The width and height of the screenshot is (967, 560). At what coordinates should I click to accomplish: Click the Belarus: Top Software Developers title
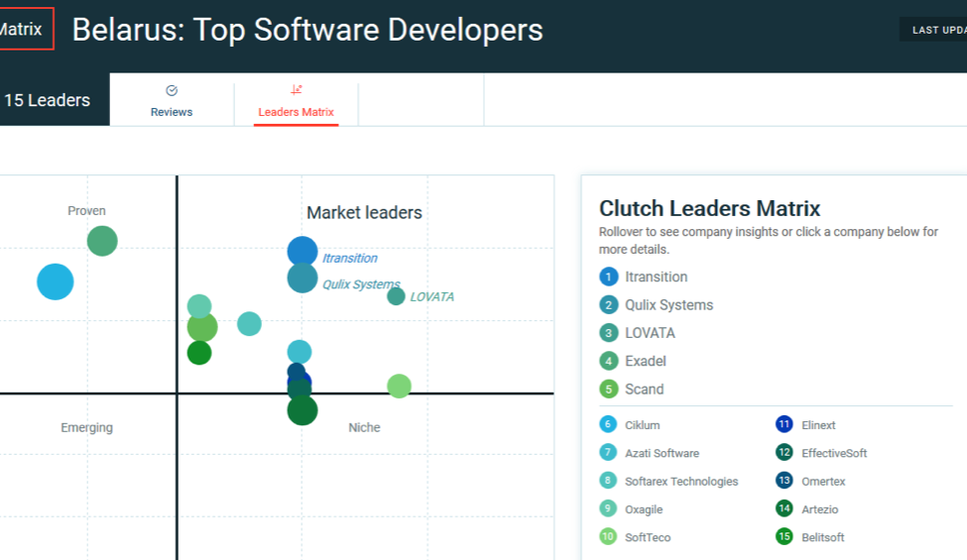[x=307, y=30]
